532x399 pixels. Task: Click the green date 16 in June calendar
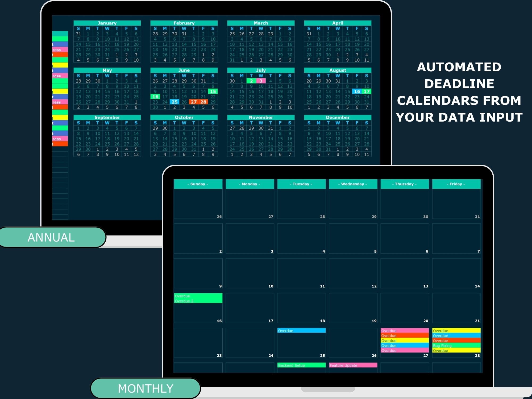tap(155, 97)
